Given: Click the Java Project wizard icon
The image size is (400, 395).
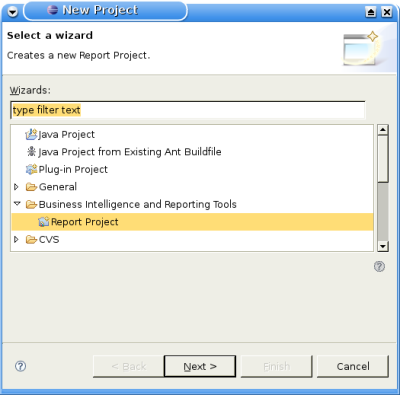Looking at the screenshot, I should point(31,134).
